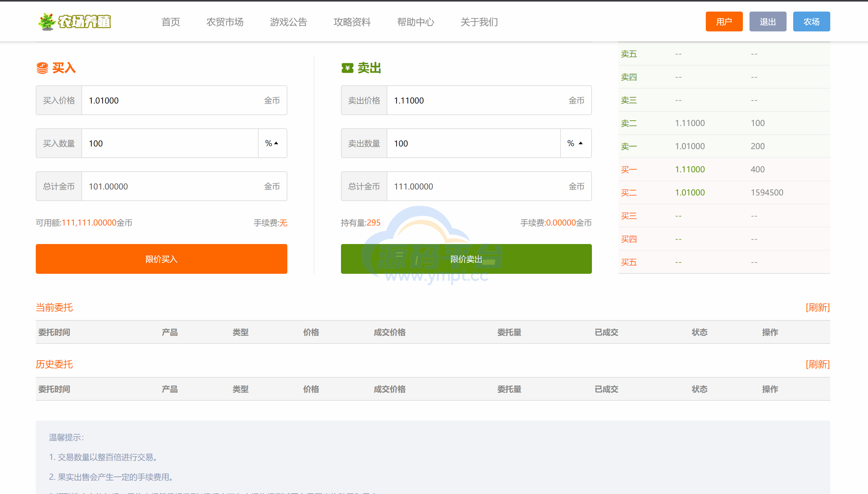Click the green money icon beside 卖出
The height and width of the screenshot is (494, 868).
pyautogui.click(x=347, y=68)
